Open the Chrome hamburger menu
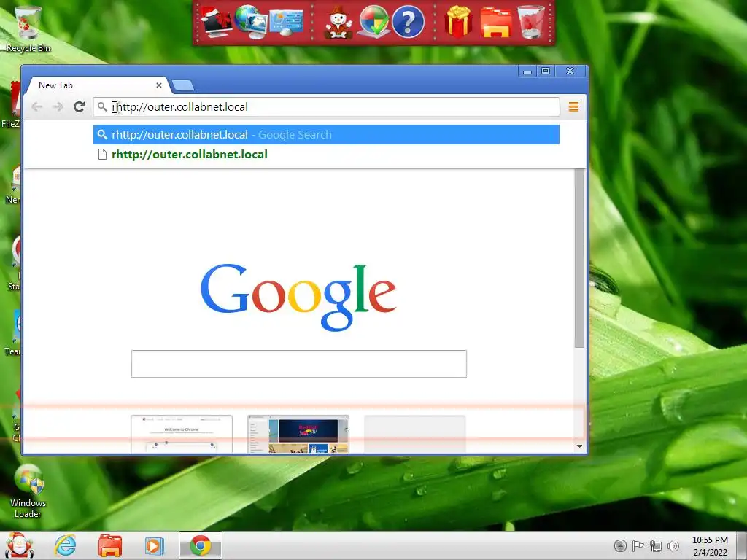Viewport: 747px width, 560px height. tap(573, 106)
